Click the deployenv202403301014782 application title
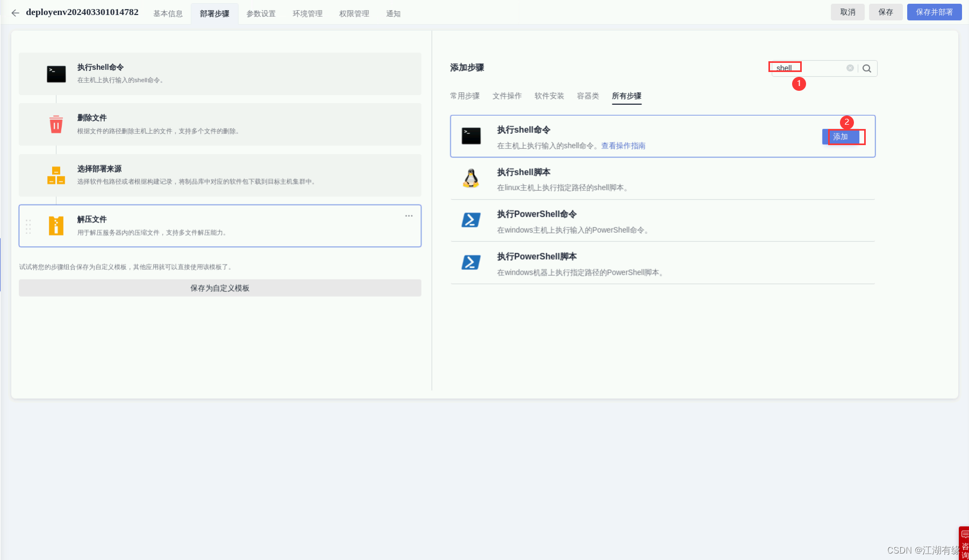Screen dimensions: 969x560 [82, 12]
